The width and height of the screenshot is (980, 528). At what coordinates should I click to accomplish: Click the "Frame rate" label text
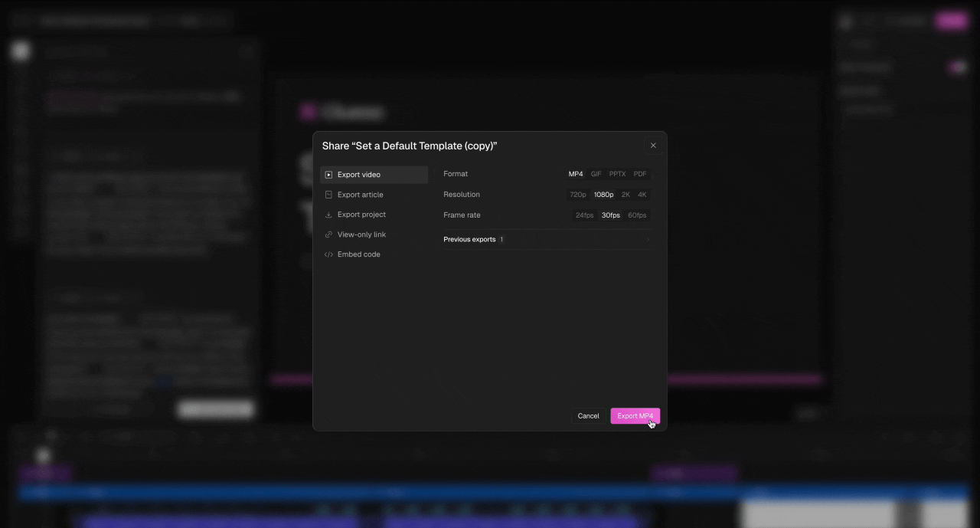click(x=462, y=215)
